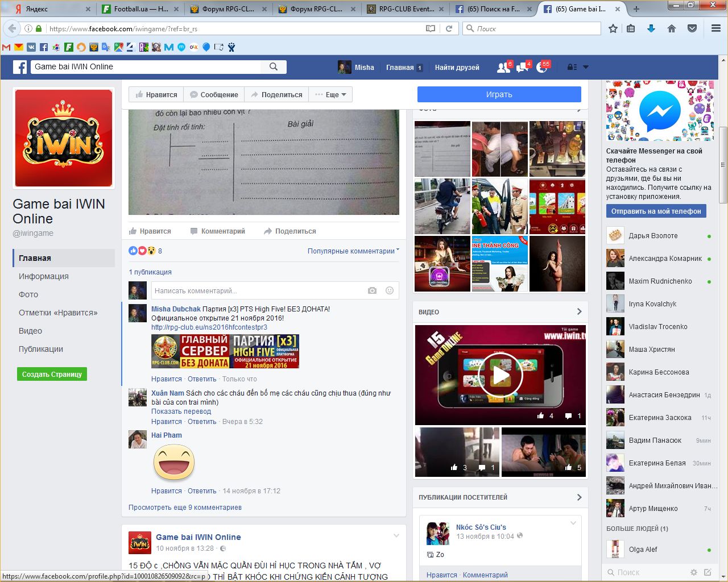Click Firefox home icon in toolbar

point(672,28)
